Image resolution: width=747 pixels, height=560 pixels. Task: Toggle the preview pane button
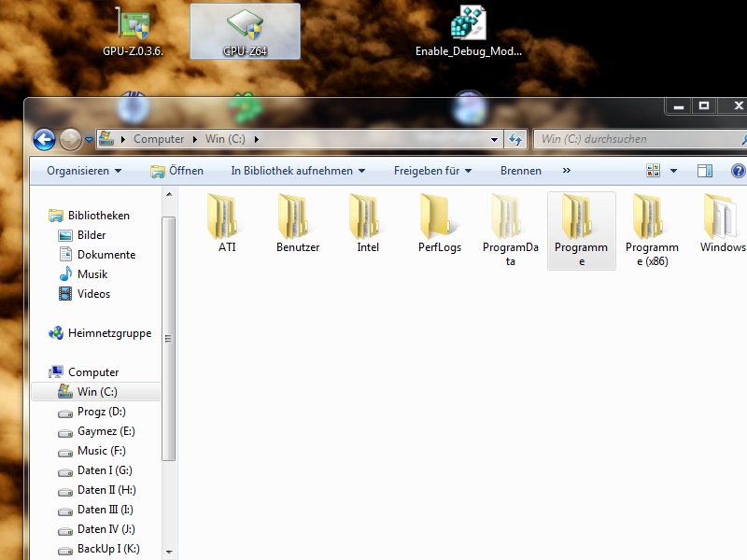705,171
